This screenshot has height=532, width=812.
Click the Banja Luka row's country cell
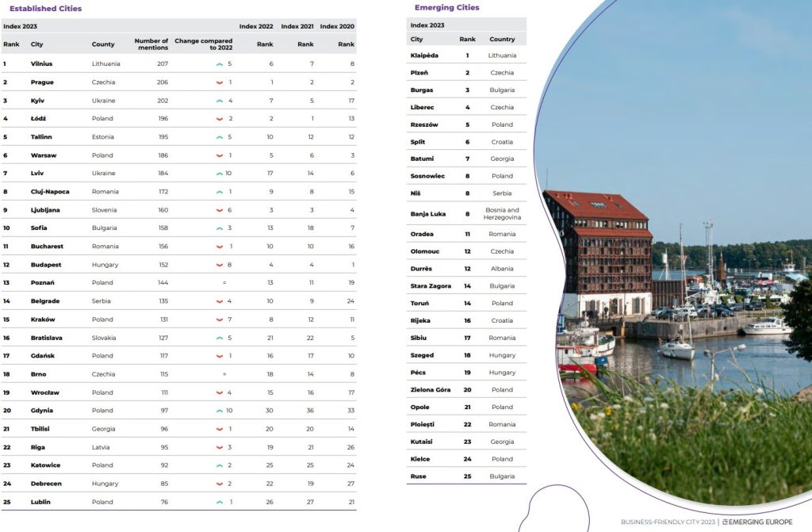click(502, 214)
